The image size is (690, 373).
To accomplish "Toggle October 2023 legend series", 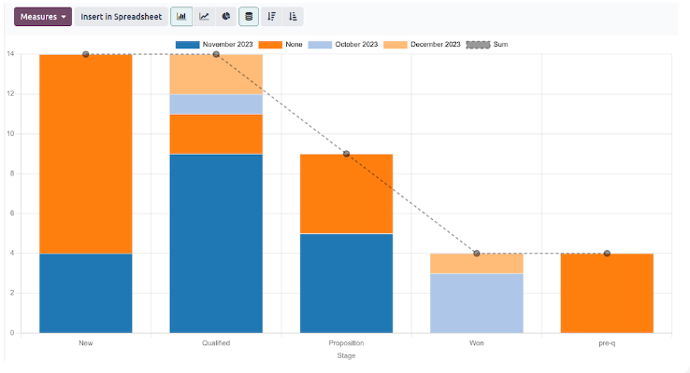I will click(343, 44).
